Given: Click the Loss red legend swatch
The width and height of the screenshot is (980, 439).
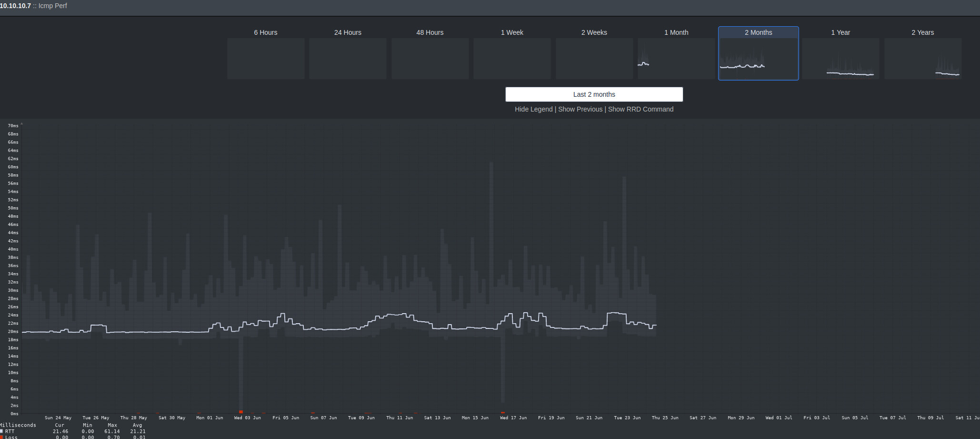Looking at the screenshot, I should tap(1, 437).
